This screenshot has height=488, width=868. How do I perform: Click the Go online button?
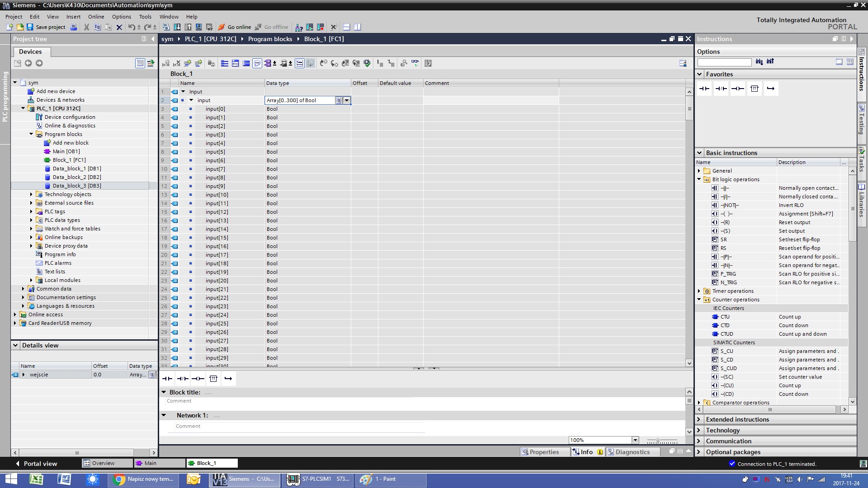click(235, 27)
